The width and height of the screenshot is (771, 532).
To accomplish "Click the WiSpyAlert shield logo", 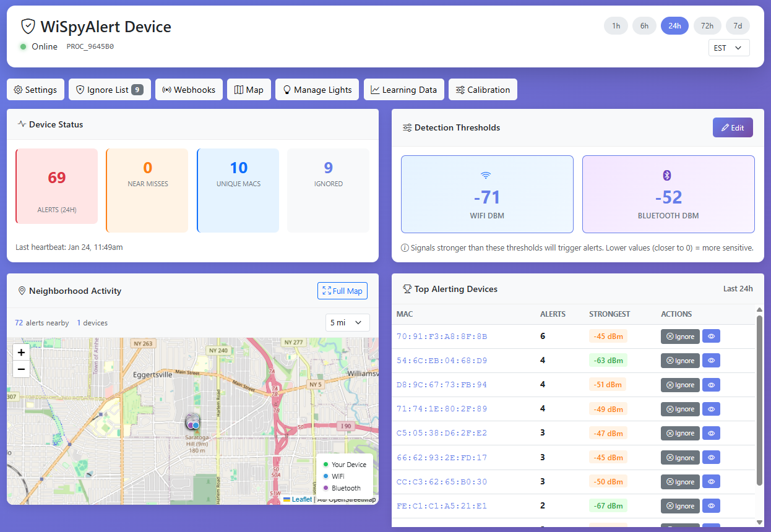I will coord(27,27).
